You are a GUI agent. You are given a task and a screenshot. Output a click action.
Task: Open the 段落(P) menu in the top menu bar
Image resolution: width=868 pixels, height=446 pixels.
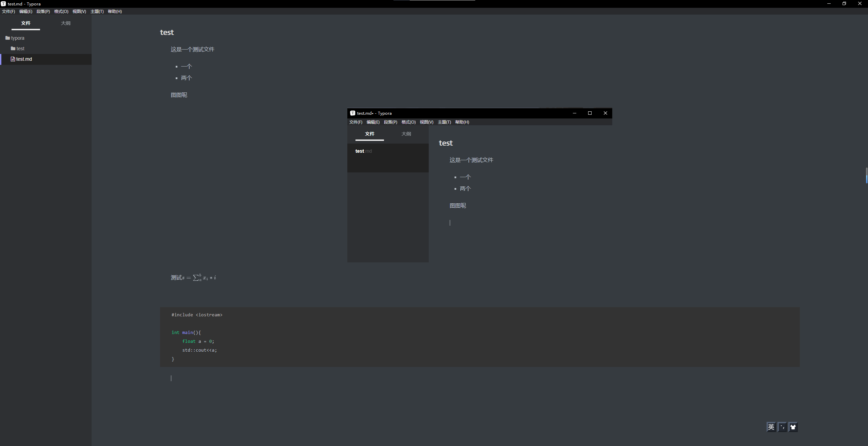coord(43,12)
